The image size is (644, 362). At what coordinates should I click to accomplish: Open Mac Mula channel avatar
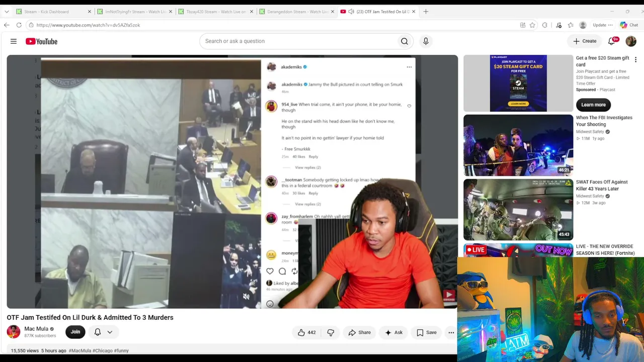(x=14, y=332)
